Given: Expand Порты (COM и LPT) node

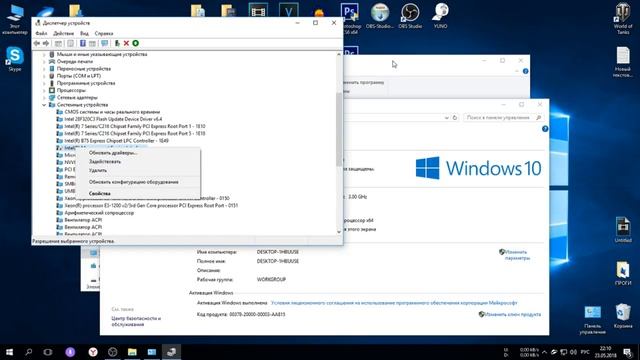Looking at the screenshot, I should [x=44, y=76].
